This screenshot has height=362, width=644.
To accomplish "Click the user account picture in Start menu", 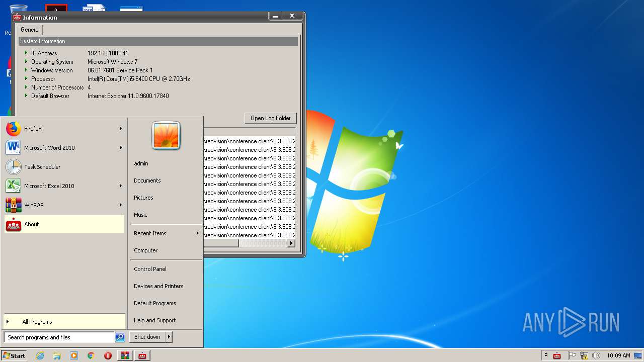I will [x=166, y=136].
